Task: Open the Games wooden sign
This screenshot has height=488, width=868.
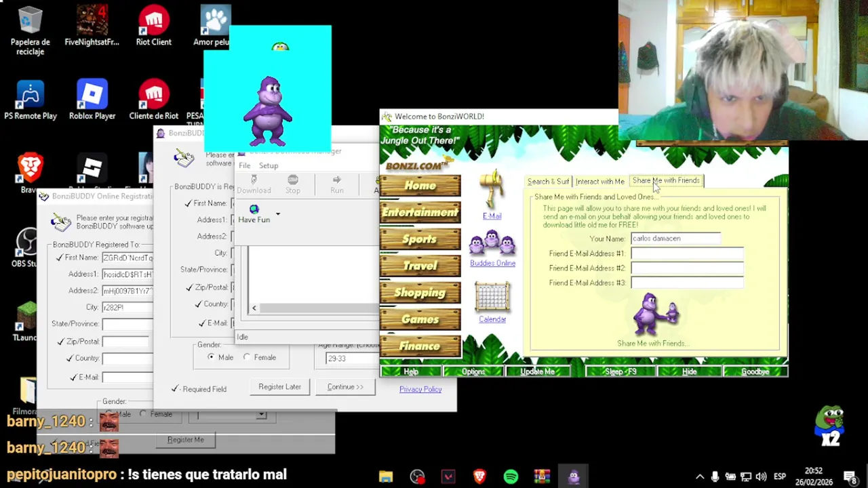Action: [x=420, y=319]
